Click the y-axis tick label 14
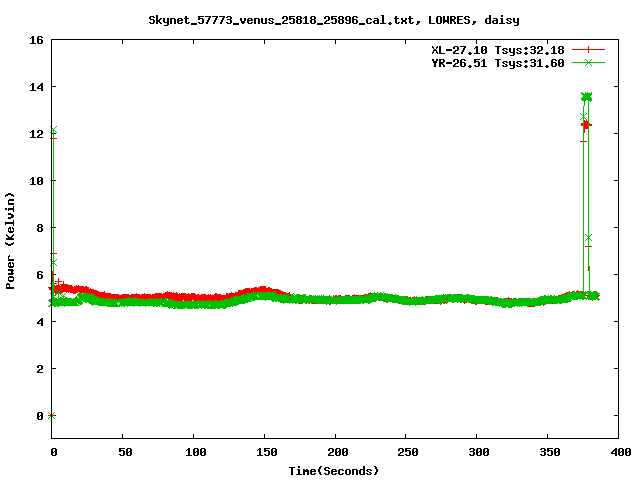The image size is (640, 480). 36,87
